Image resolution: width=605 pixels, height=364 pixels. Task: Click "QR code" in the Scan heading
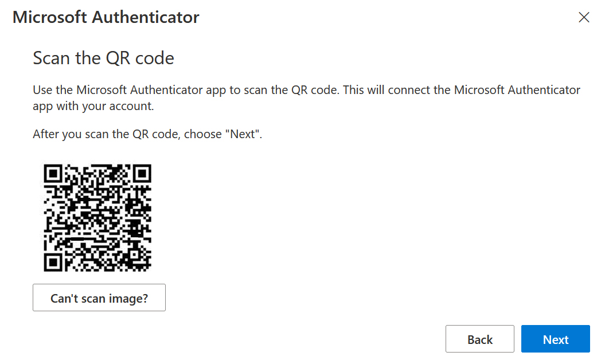pos(140,58)
